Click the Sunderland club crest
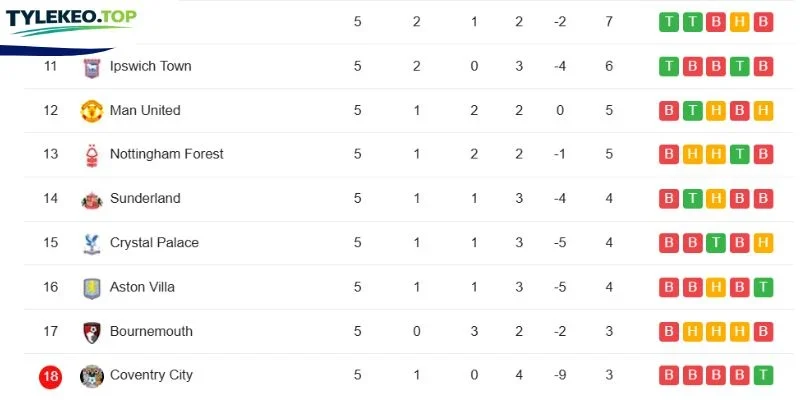This screenshot has width=800, height=400. (92, 200)
